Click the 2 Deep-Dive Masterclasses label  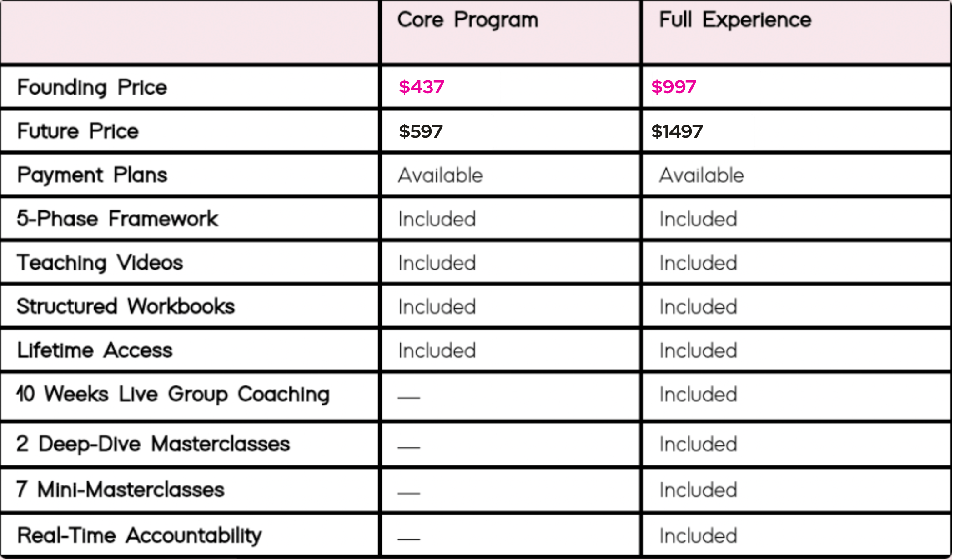[153, 444]
